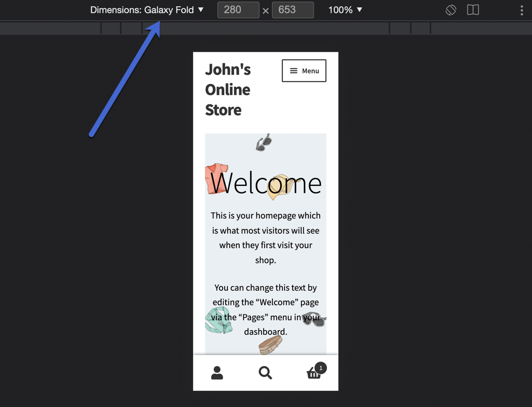Click the green shirt illustration
532x407 pixels.
[218, 320]
